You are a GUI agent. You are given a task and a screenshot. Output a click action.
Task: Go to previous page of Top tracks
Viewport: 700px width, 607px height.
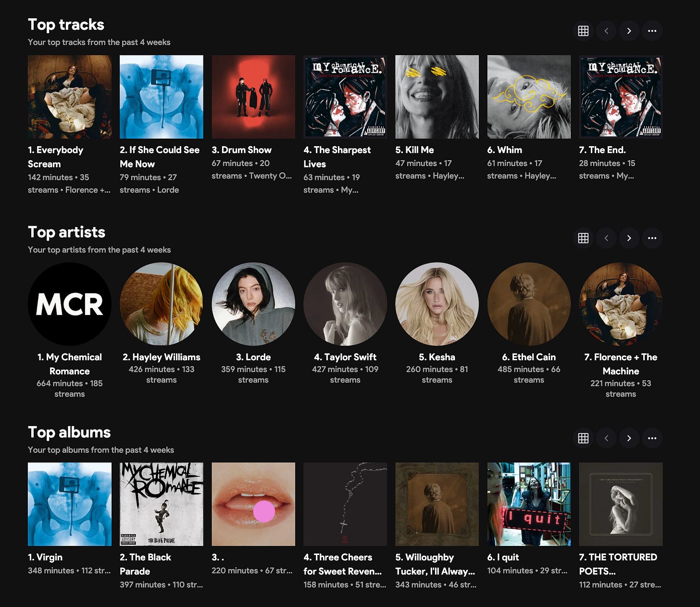(606, 31)
